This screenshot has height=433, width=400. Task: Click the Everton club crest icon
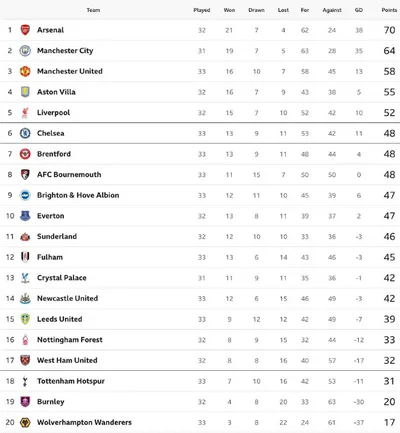pos(25,216)
